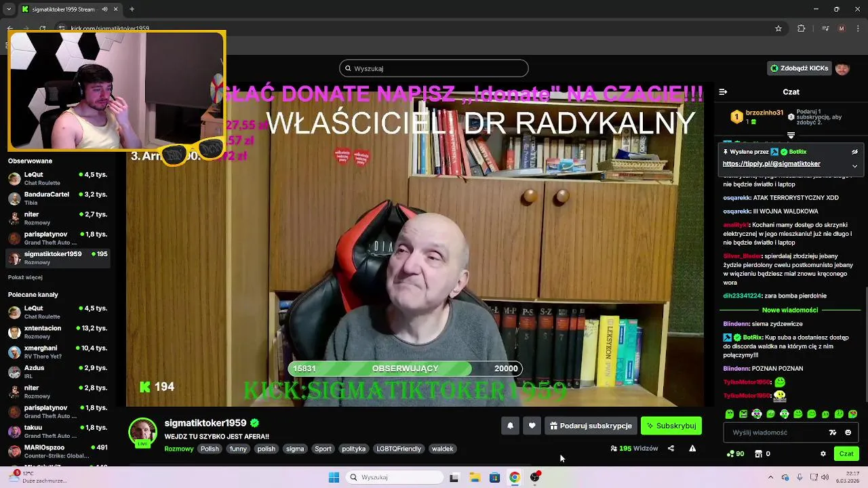The height and width of the screenshot is (488, 868).
Task: Open LeQut in Obserwowane list
Action: pyautogui.click(x=58, y=178)
